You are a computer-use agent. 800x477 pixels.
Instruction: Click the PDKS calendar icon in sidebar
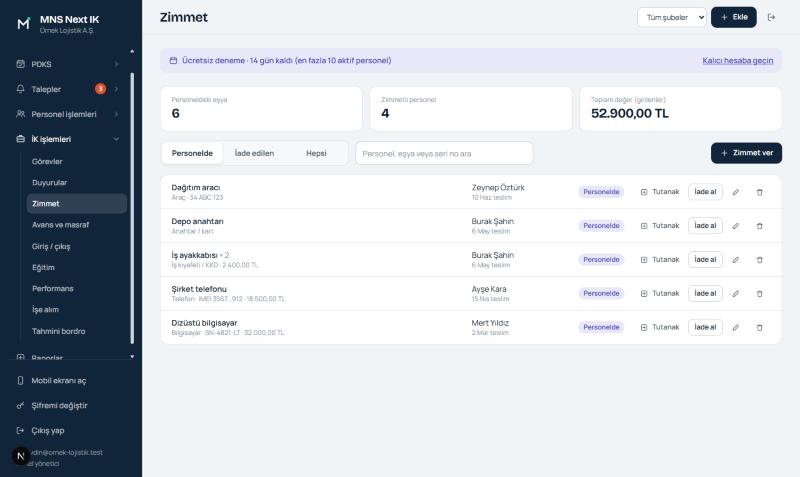(20, 64)
